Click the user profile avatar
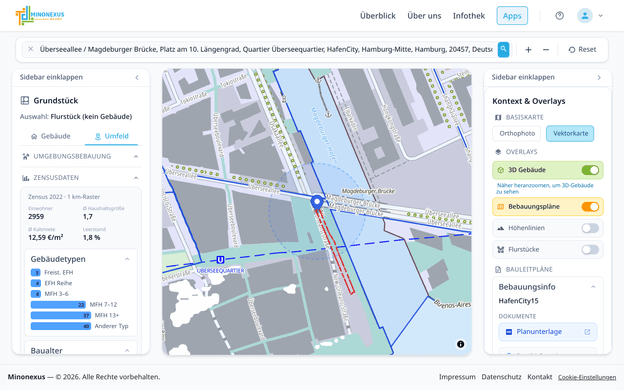 [x=585, y=16]
